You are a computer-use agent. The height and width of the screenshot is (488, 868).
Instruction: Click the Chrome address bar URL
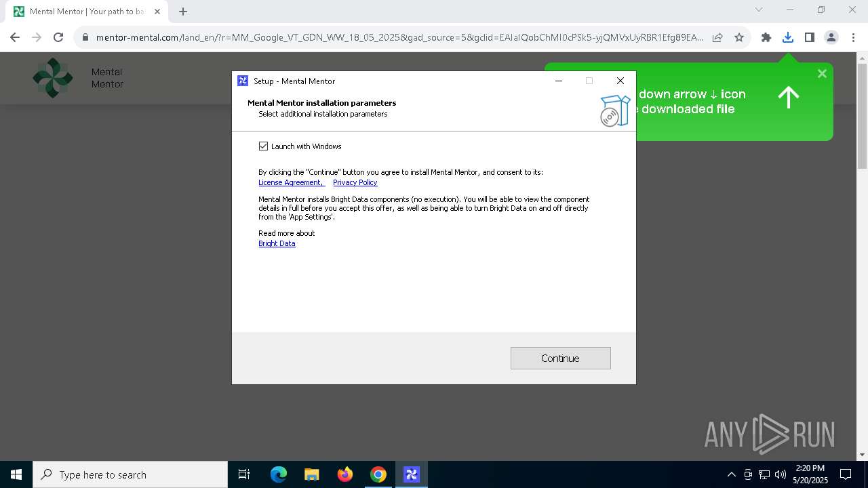tap(399, 37)
